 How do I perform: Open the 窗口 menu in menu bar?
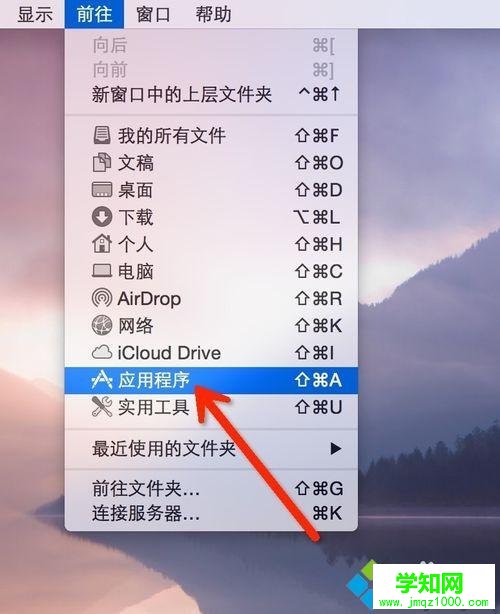(x=153, y=14)
